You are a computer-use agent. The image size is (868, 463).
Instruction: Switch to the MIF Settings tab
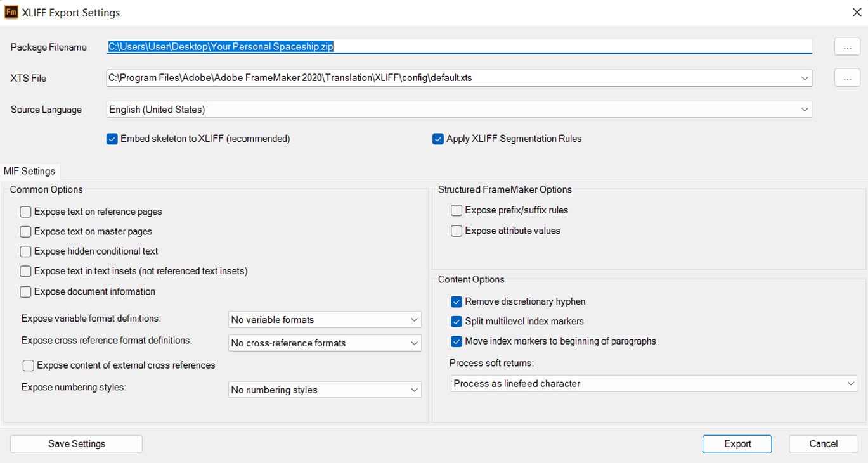click(x=29, y=170)
